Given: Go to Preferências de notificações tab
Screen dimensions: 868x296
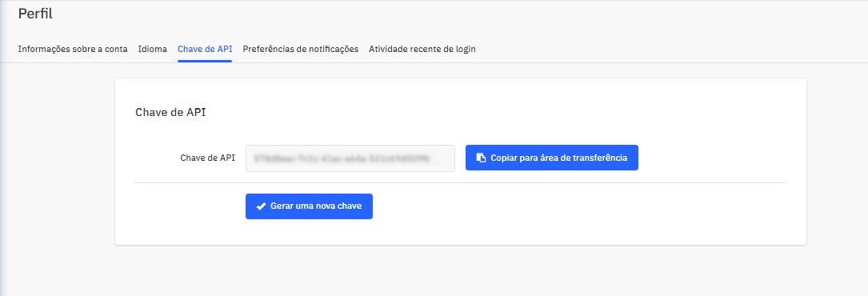Looking at the screenshot, I should tap(301, 49).
